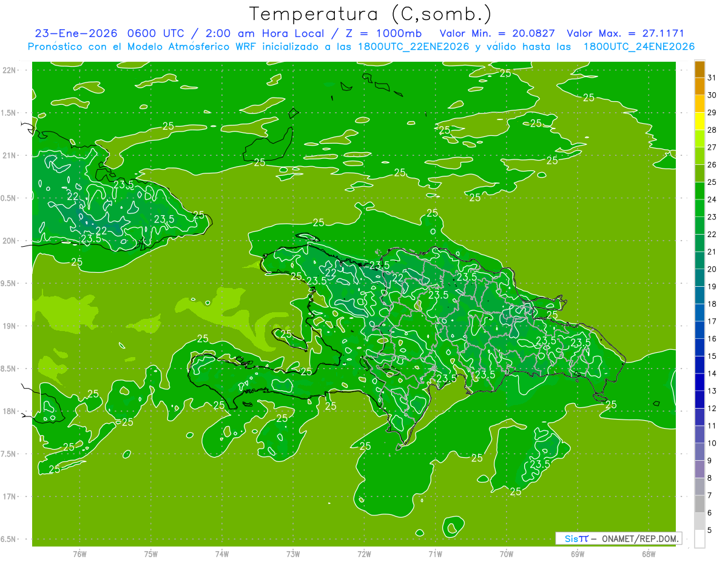Click the "18N" latitude axis label
Image resolution: width=728 pixels, height=562 pixels.
click(x=10, y=411)
